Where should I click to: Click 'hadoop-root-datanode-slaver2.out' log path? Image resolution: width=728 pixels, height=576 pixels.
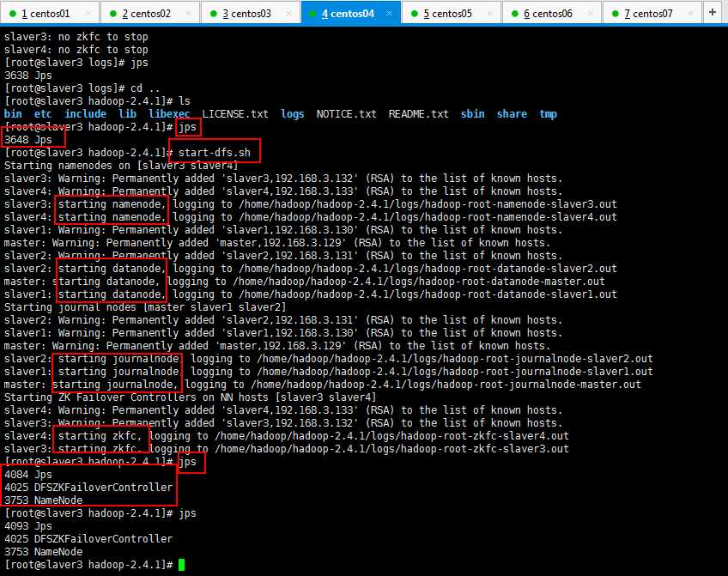(520, 269)
